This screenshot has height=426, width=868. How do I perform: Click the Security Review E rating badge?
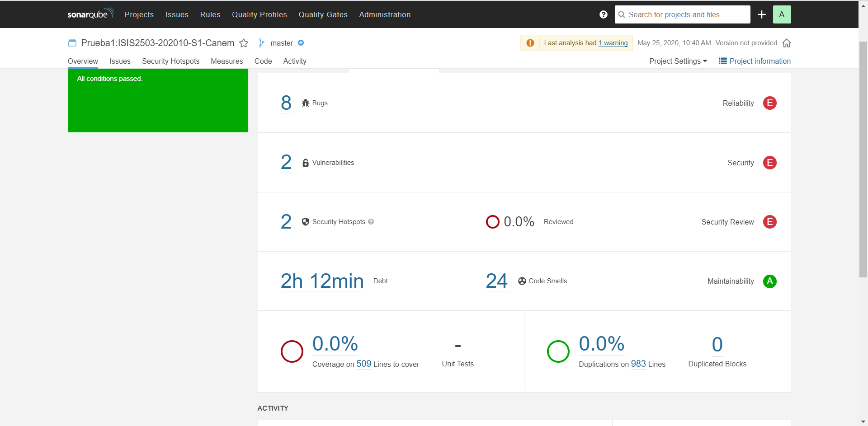pyautogui.click(x=769, y=222)
